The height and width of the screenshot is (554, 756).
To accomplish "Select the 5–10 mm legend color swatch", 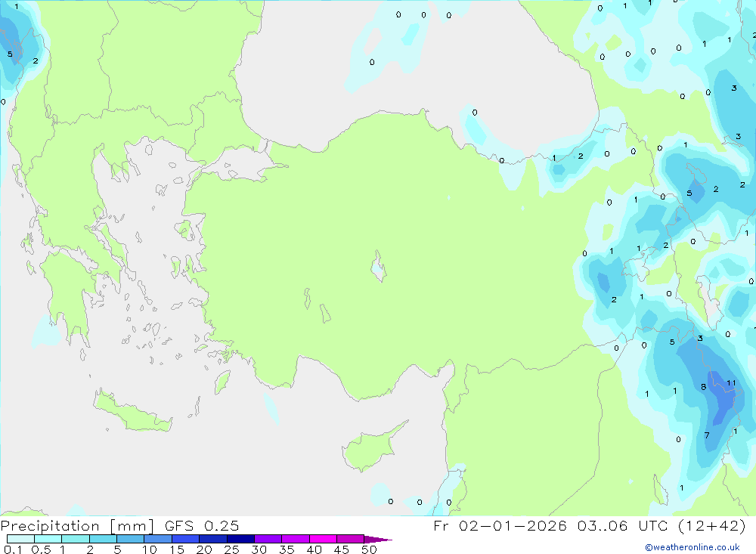I will 131,539.
